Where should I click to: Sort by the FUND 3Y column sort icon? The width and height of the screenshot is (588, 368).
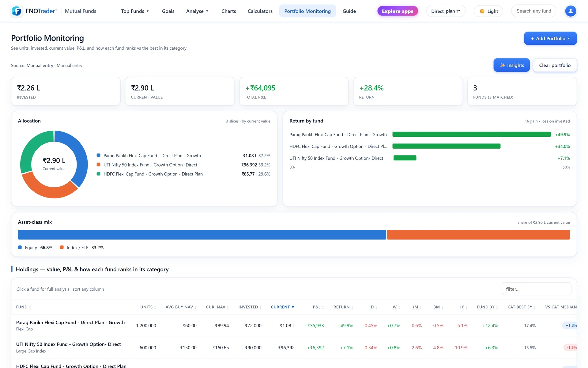[497, 307]
